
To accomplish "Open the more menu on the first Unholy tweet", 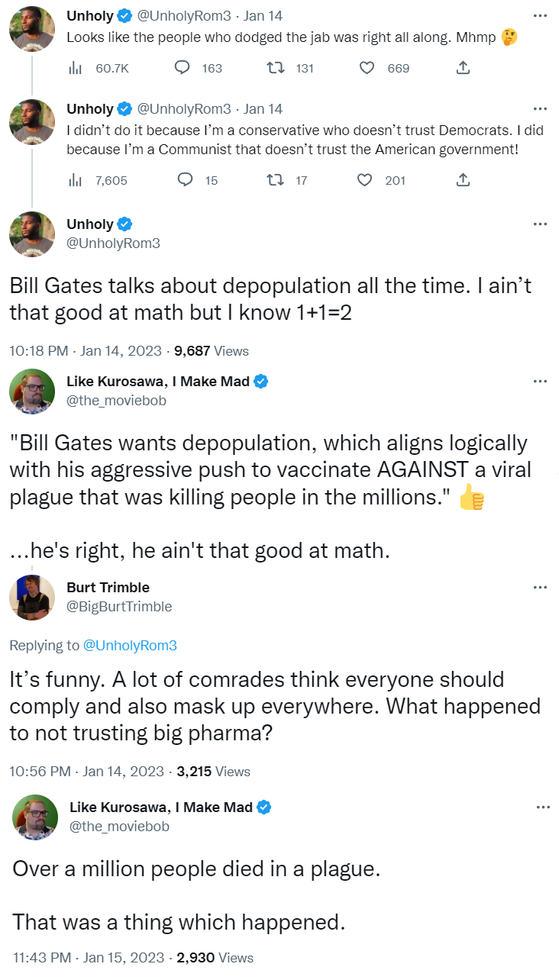I will (x=540, y=15).
